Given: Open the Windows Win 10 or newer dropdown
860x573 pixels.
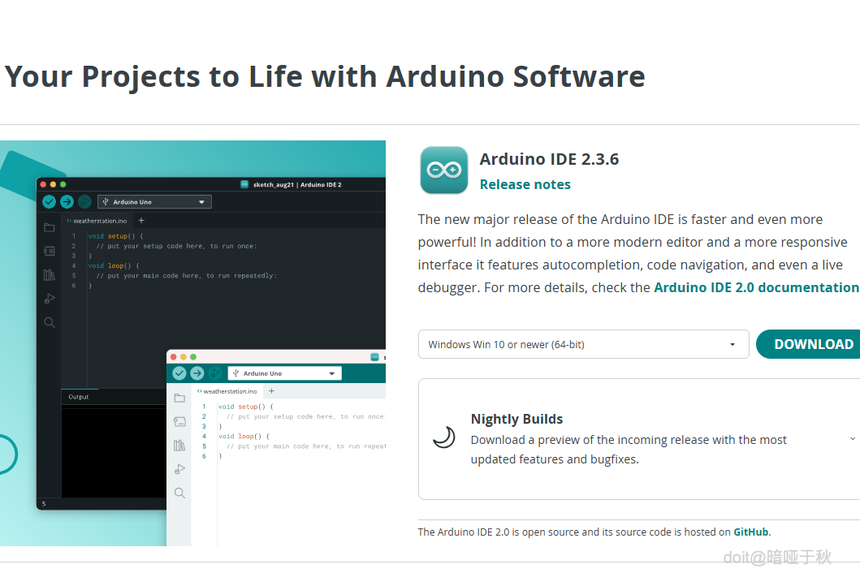Looking at the screenshot, I should pos(584,344).
